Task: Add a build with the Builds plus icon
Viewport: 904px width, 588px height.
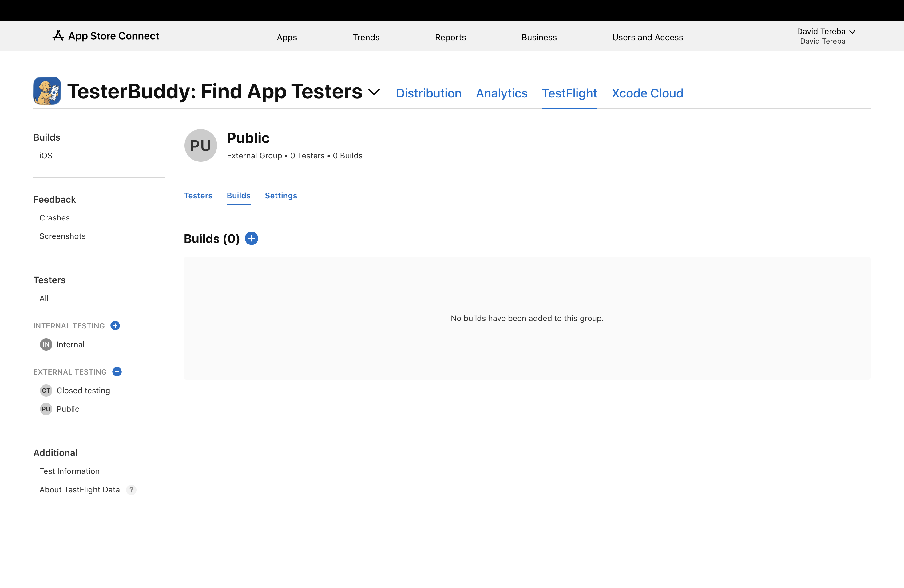Action: (252, 239)
